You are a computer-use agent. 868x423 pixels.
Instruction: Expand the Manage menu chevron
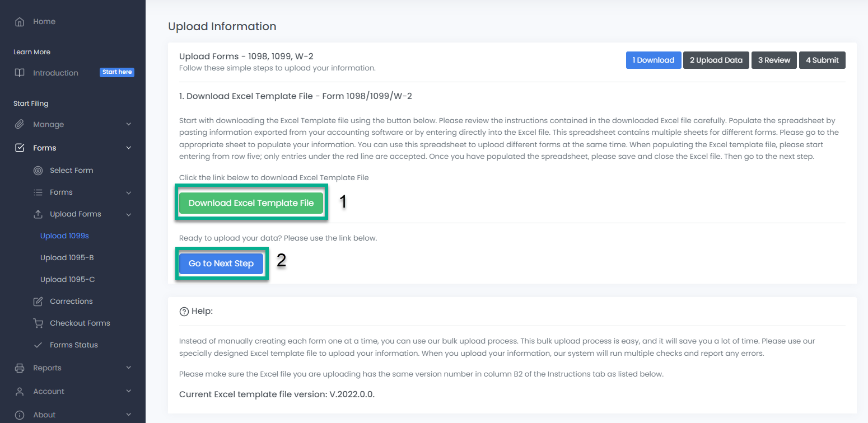(128, 124)
